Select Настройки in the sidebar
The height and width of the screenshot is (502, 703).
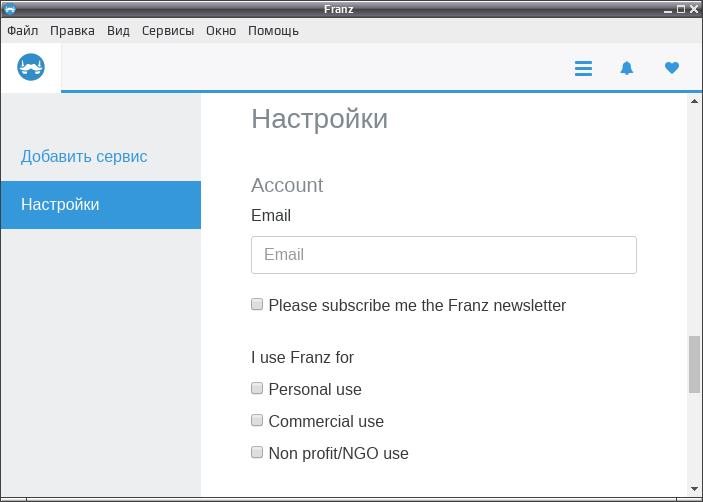pyautogui.click(x=101, y=205)
